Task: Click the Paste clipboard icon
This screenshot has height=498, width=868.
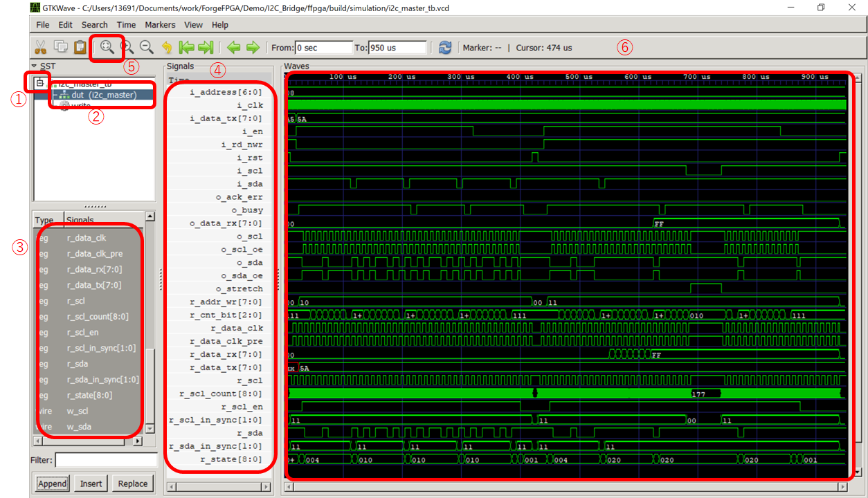Action: [x=80, y=47]
